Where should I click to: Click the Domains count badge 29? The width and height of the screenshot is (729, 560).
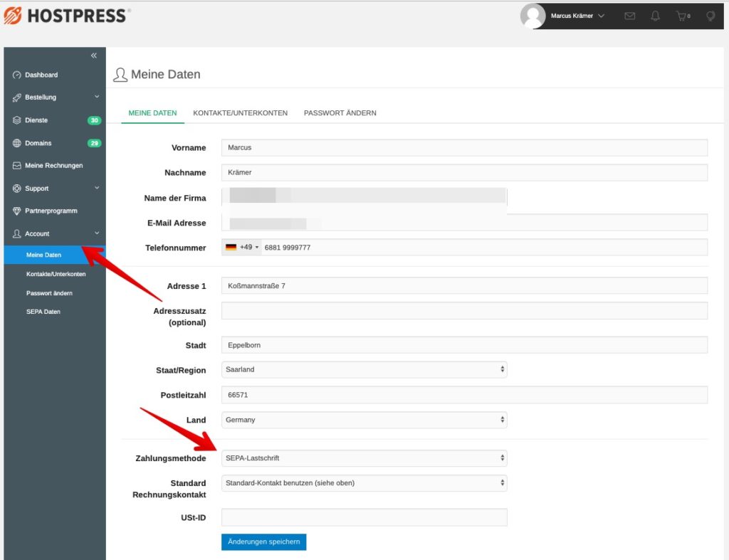95,143
